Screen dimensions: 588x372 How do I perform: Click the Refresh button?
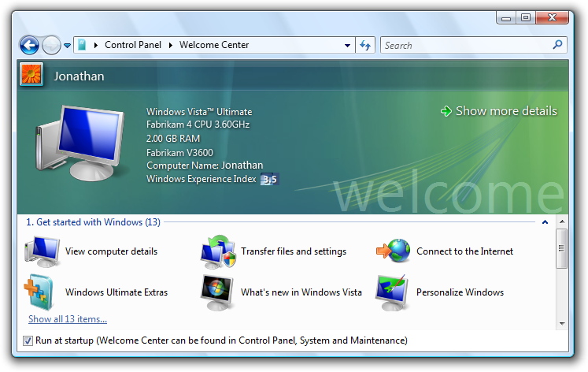365,46
